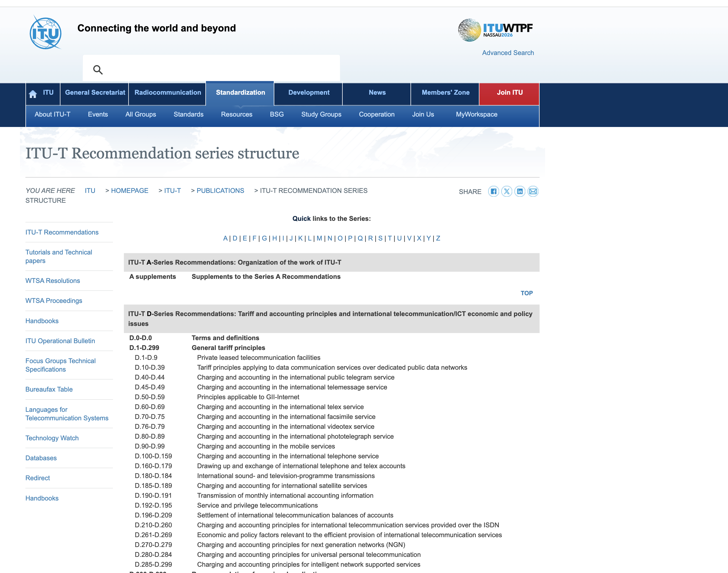The width and height of the screenshot is (728, 573).
Task: Click 'Charging and accounting in the mobile services'
Action: 266,447
